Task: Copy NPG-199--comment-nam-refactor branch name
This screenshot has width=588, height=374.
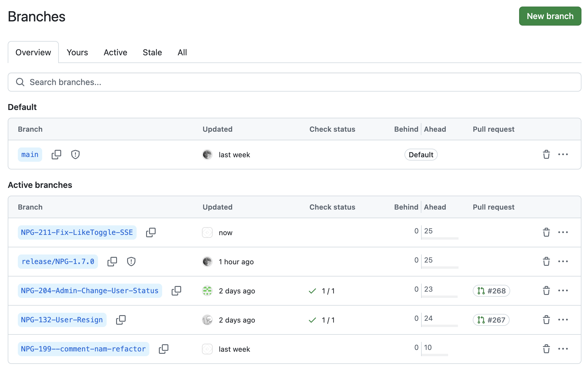Action: pos(164,349)
